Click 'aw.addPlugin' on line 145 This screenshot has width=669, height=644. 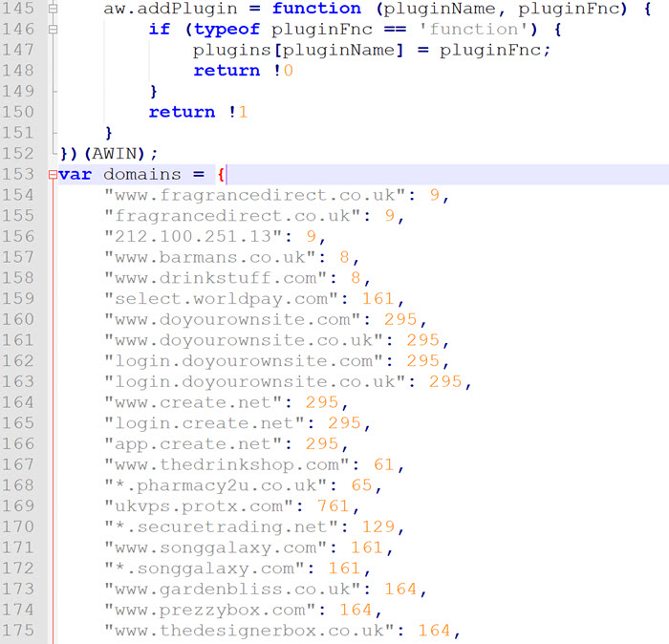point(170,9)
